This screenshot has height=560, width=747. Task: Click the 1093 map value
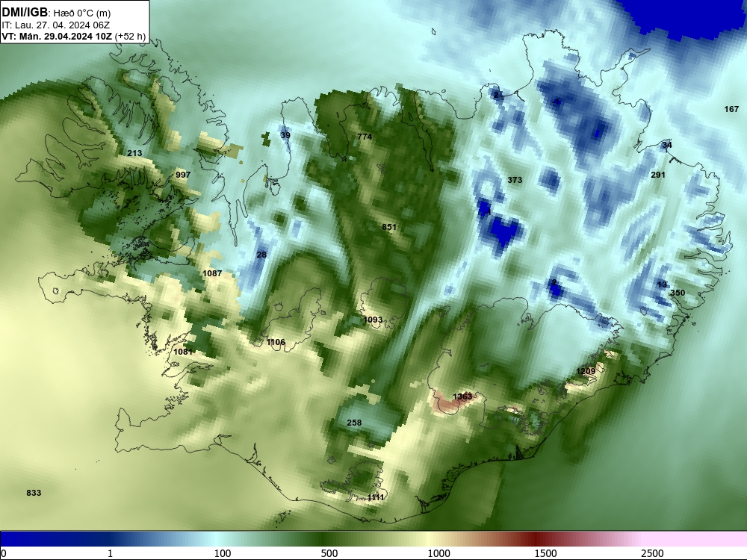[x=373, y=320]
